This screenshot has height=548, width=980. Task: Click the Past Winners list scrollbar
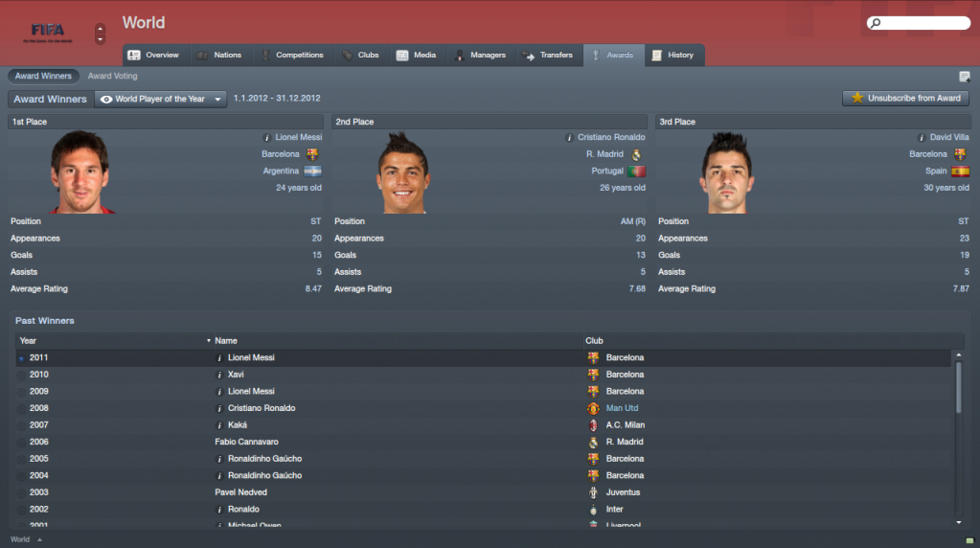coord(959,387)
